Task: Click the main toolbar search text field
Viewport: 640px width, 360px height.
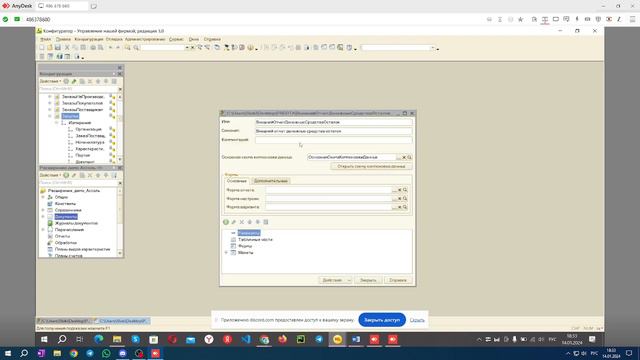Action: pyautogui.click(x=163, y=48)
